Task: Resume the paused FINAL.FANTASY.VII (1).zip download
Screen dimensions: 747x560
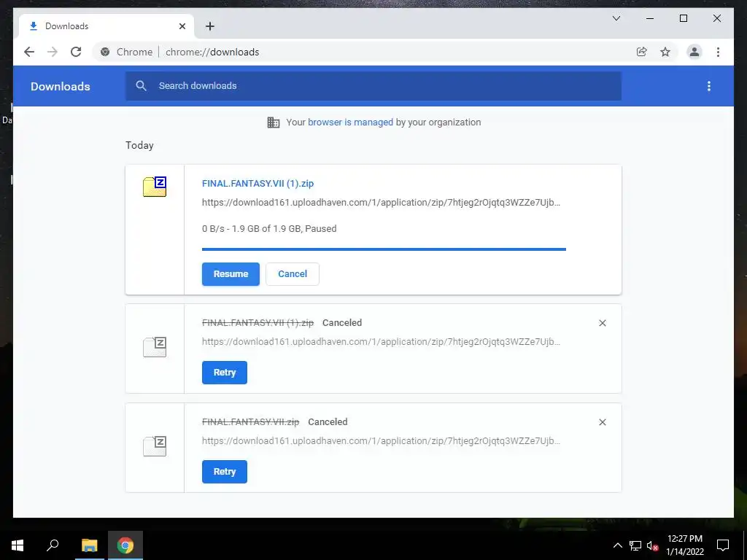Action: point(231,274)
